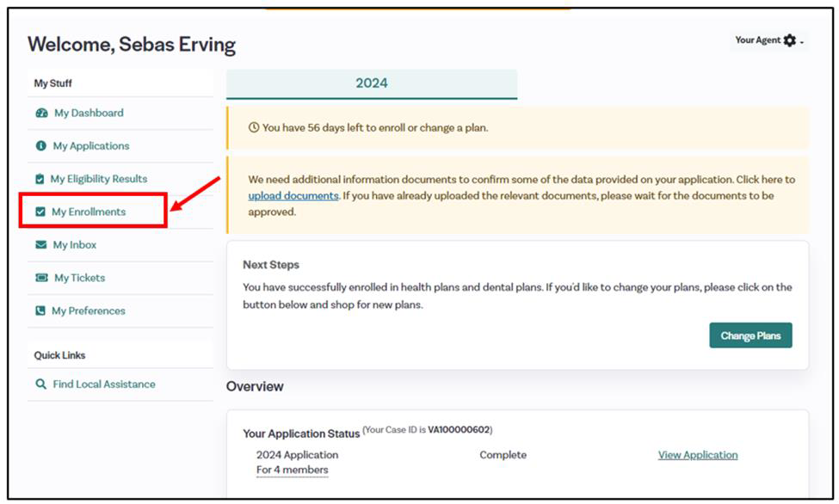Open My Eligibility Results page
839x504 pixels.
click(98, 179)
